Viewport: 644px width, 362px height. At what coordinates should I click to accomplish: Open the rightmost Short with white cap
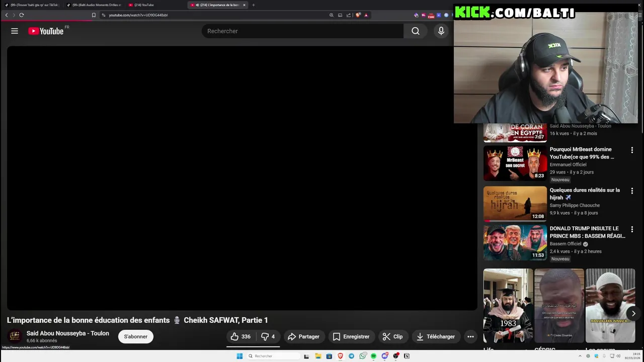610,306
